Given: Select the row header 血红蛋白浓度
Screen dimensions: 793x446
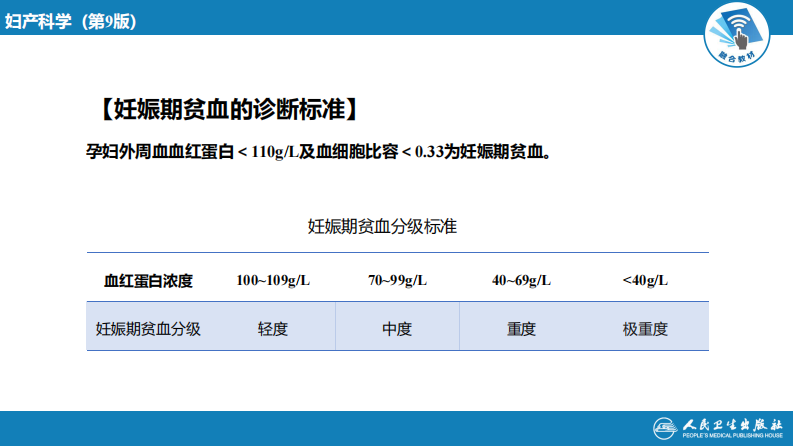Looking at the screenshot, I should (x=148, y=281).
